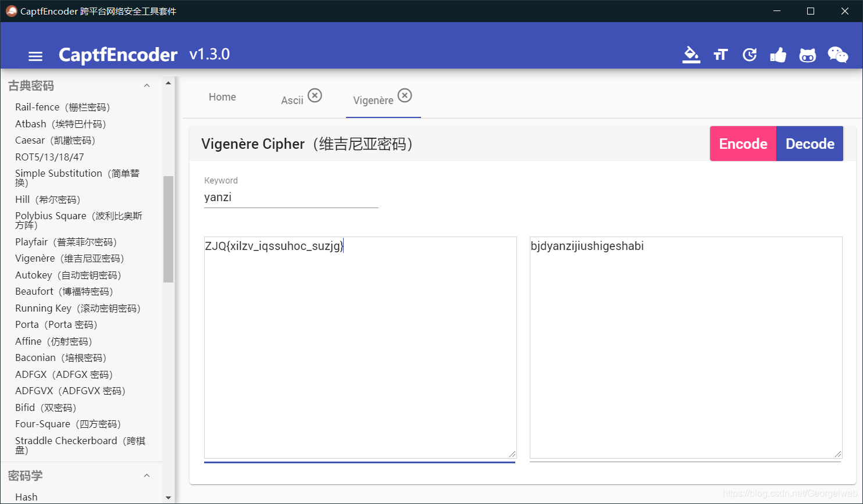Click the CaptfEncoder header title

(118, 55)
